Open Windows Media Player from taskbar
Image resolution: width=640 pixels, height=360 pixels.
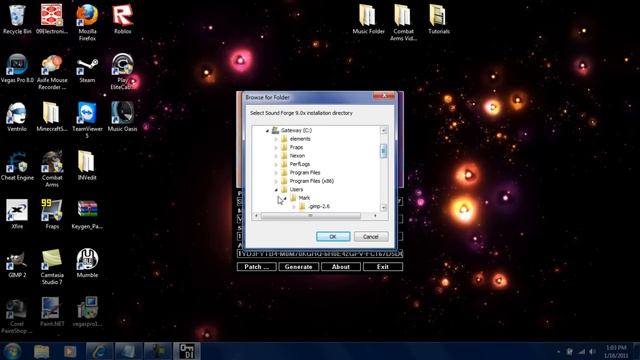click(70, 351)
